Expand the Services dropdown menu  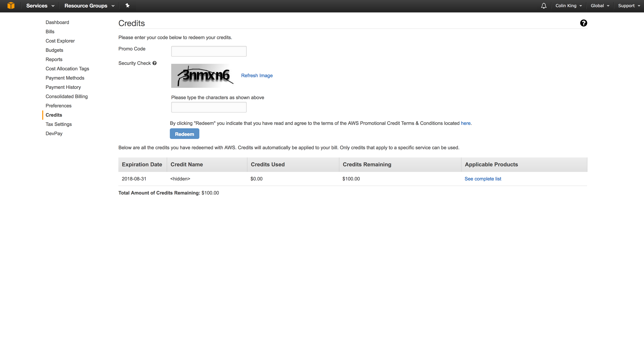click(x=40, y=6)
